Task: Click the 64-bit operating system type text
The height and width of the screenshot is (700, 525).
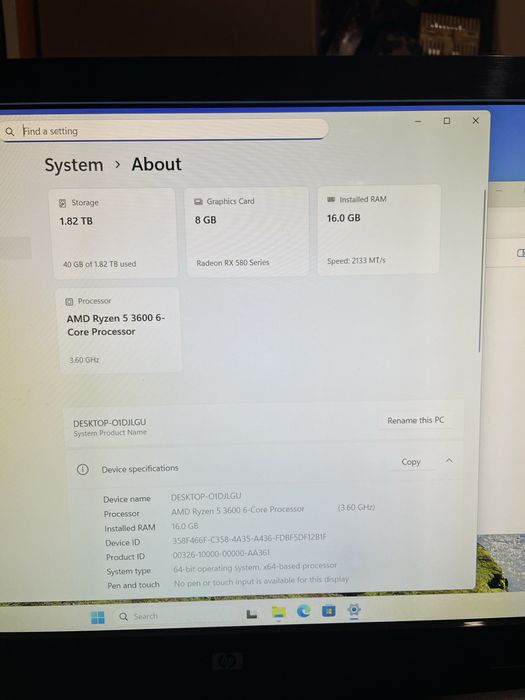Action: (255, 567)
